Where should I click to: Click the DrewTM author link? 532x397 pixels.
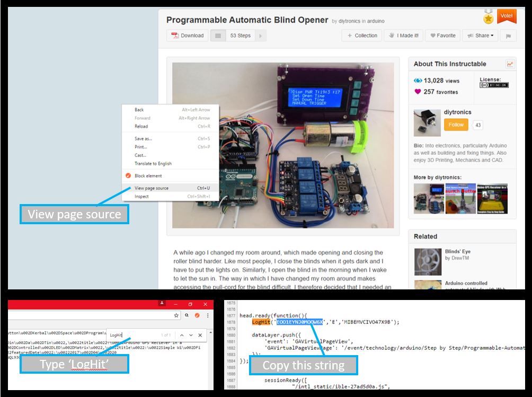[460, 258]
